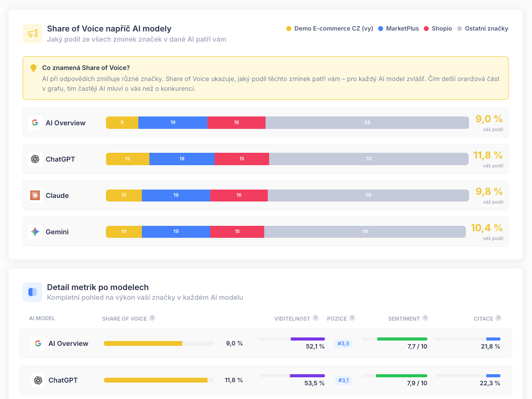Click the gray segment 55 in ChatGPT bar
Screen dimensions: 532x399
coord(369,159)
